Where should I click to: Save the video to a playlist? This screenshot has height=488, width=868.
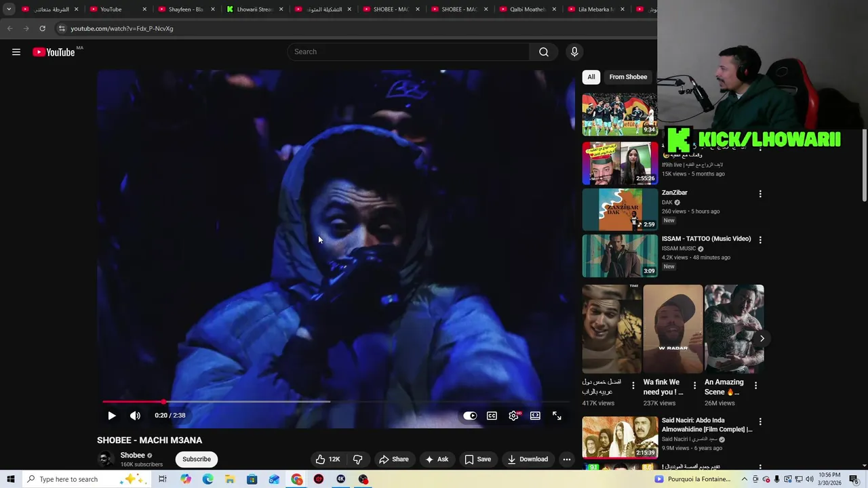(x=477, y=460)
